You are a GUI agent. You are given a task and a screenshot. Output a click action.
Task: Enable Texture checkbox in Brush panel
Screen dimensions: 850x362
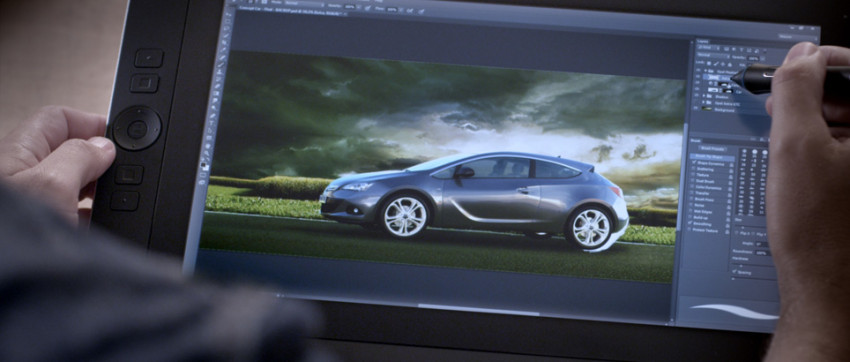click(x=693, y=175)
